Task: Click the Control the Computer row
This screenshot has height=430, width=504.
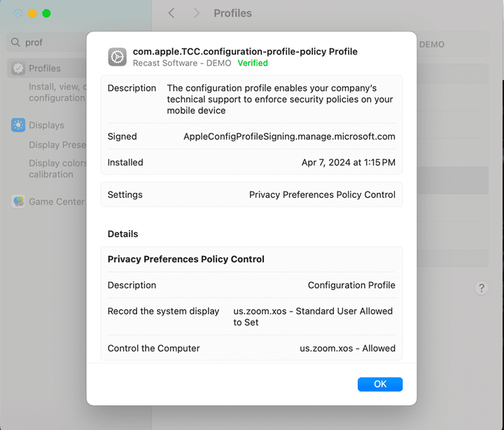Action: [251, 348]
